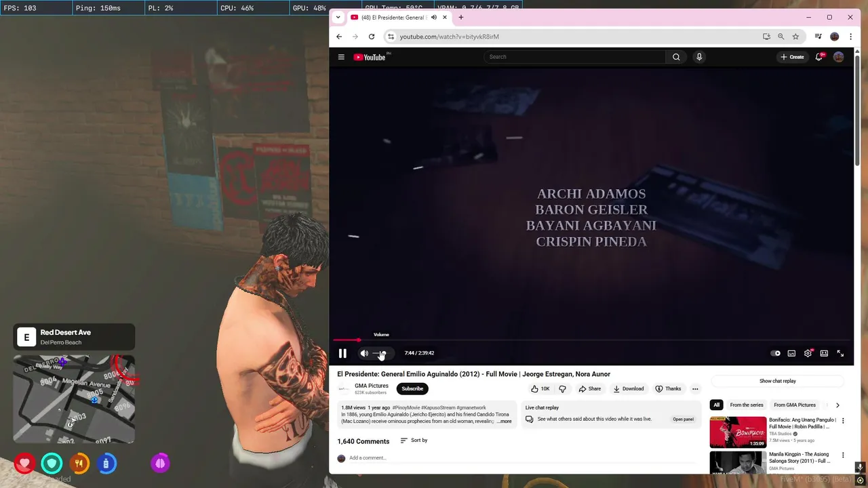
Task: Select the El Presidente browser tab
Action: (392, 17)
